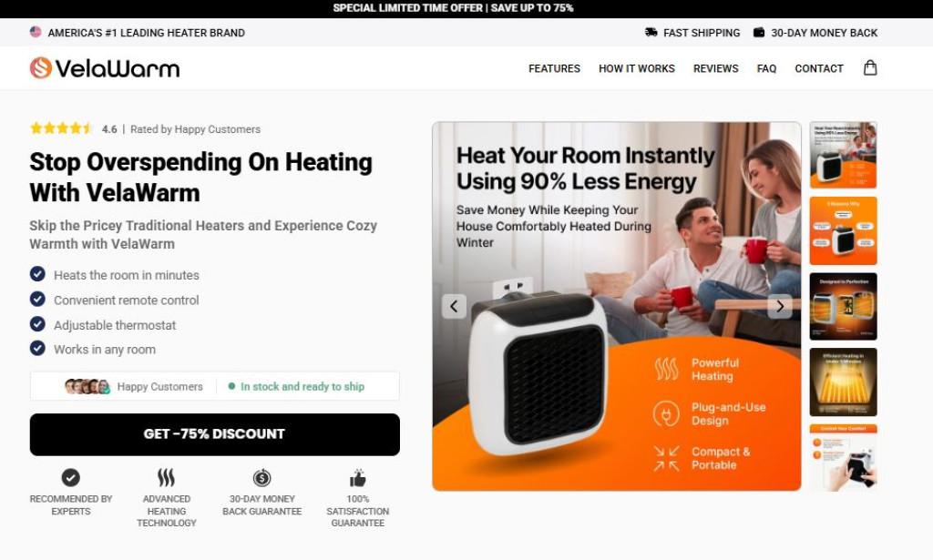Screen dimensions: 933x560
Task: Click the thumbs-up satisfaction guarantee icon
Action: tap(357, 478)
